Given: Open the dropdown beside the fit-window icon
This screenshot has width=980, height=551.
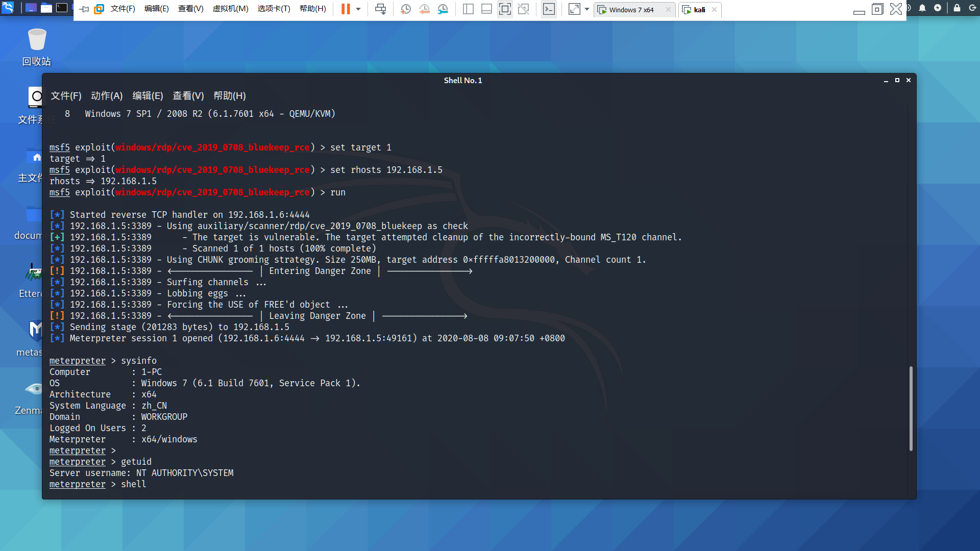Looking at the screenshot, I should 587,9.
